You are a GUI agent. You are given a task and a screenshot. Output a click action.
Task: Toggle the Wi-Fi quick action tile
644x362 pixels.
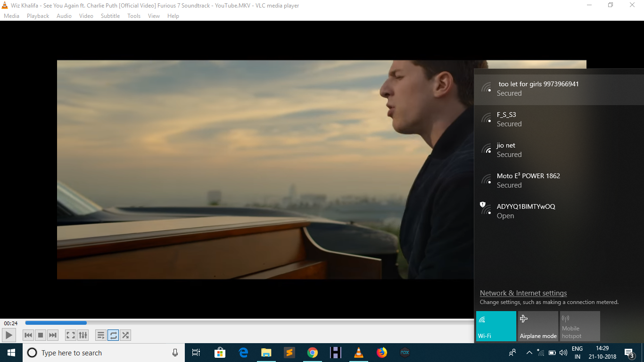496,326
